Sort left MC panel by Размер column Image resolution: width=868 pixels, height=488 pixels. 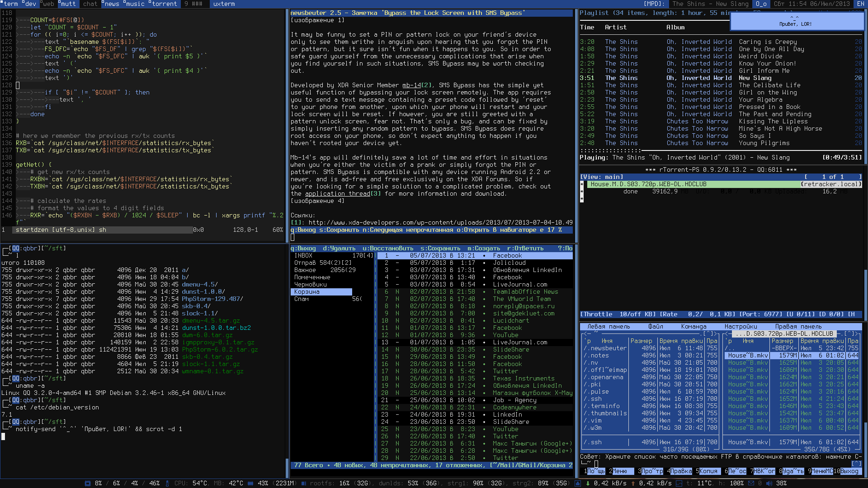coord(642,341)
